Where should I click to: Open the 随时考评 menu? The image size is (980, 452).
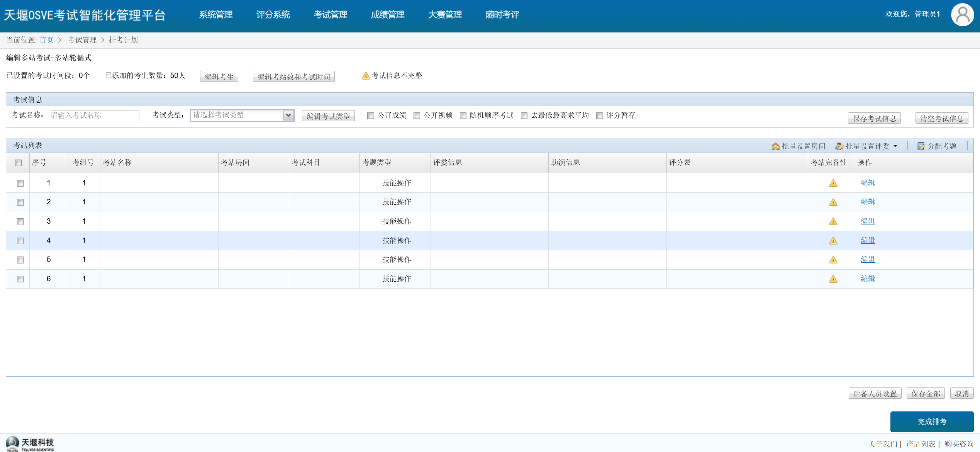click(502, 15)
